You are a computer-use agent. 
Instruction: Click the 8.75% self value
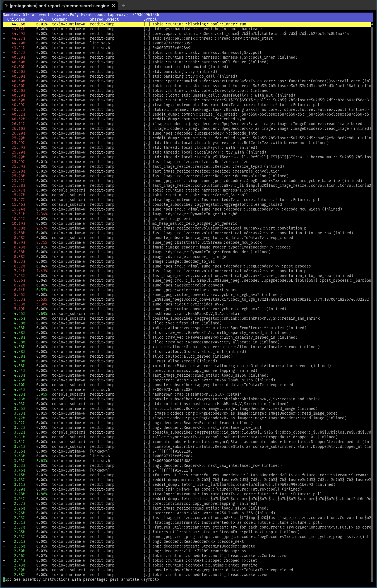42,242
